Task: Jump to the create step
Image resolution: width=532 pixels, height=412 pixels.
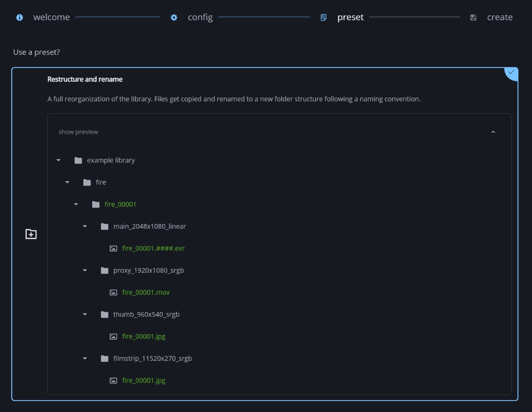Action: (x=500, y=17)
